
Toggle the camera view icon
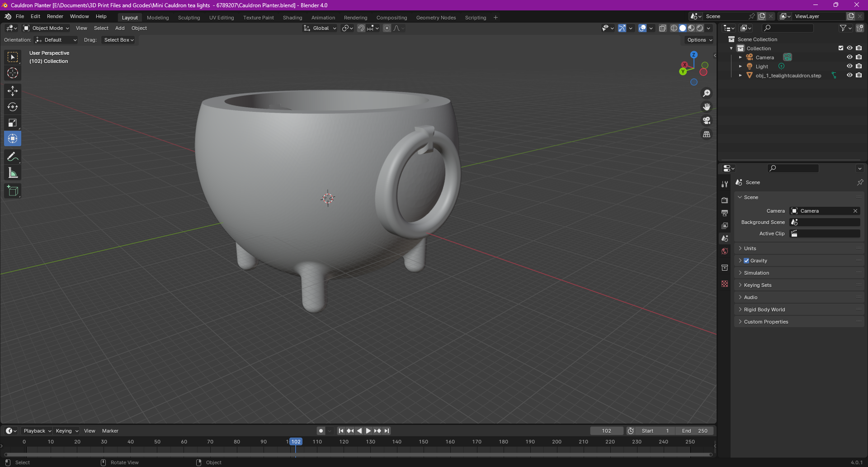[707, 120]
